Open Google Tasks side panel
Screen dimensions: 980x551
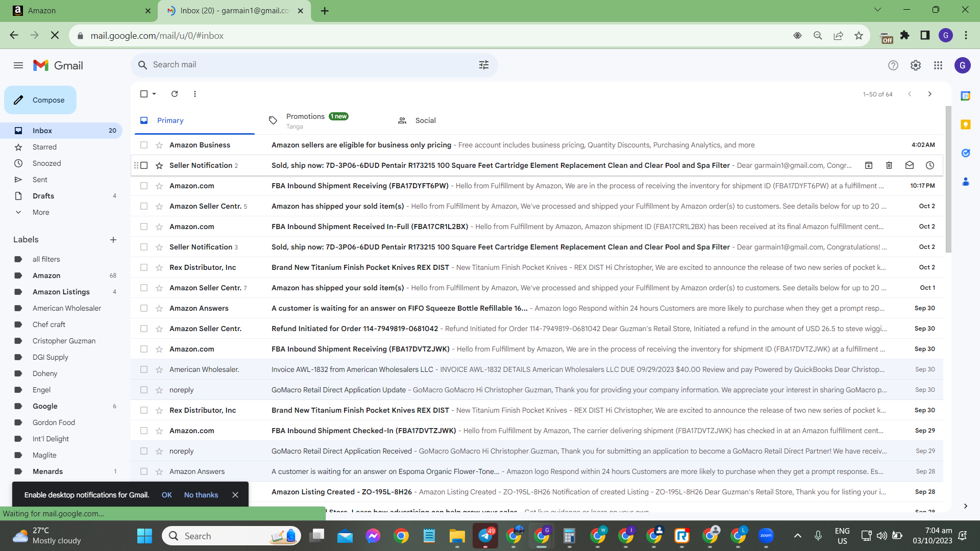(x=966, y=153)
